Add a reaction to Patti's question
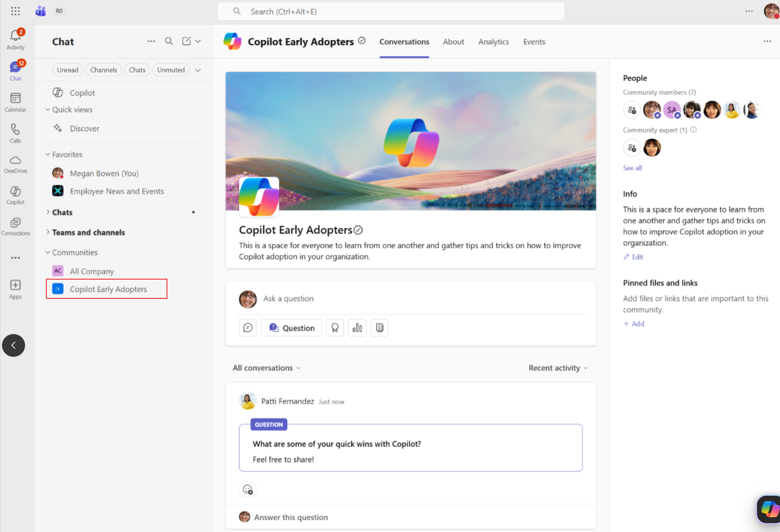The width and height of the screenshot is (780, 532). [248, 489]
